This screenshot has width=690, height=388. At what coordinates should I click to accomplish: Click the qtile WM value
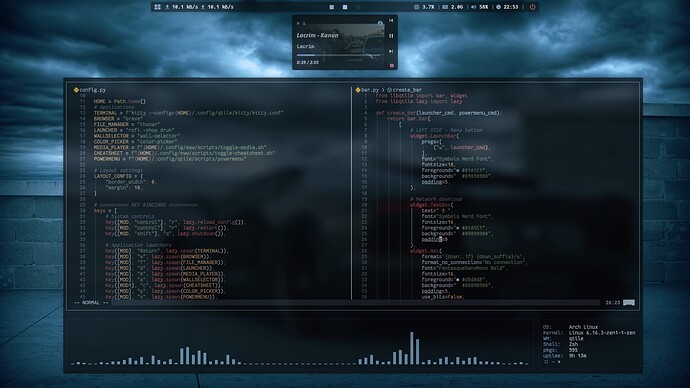[576, 339]
